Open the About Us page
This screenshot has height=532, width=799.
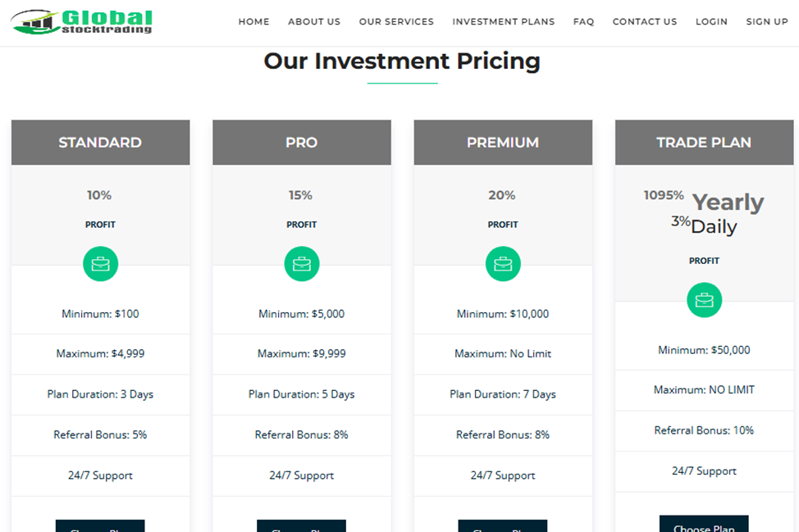[x=314, y=22]
